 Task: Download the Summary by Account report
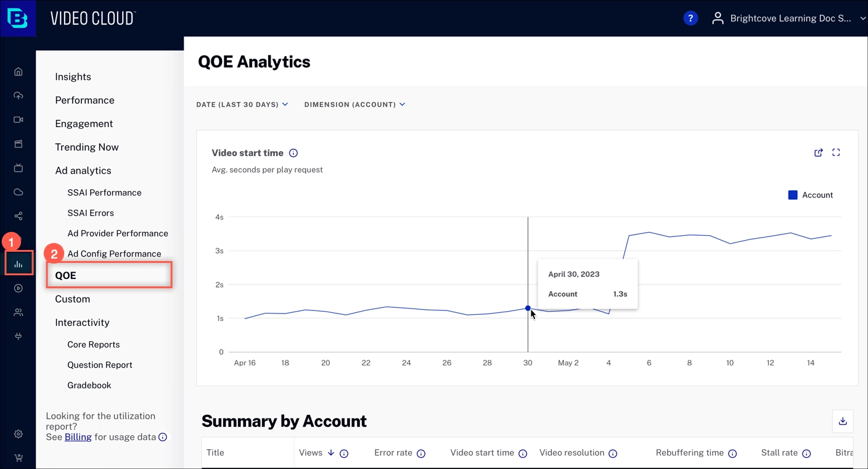point(843,421)
